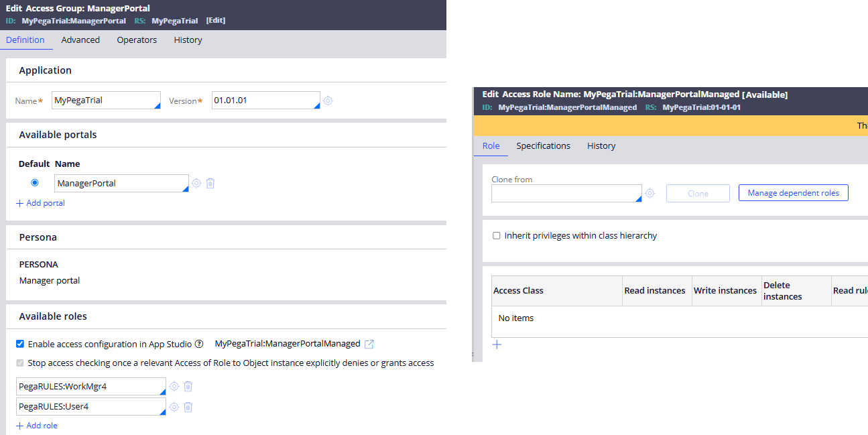Screen dimensions: 868x435
Task: Select ManagerPortal as default portal
Action: 35,182
